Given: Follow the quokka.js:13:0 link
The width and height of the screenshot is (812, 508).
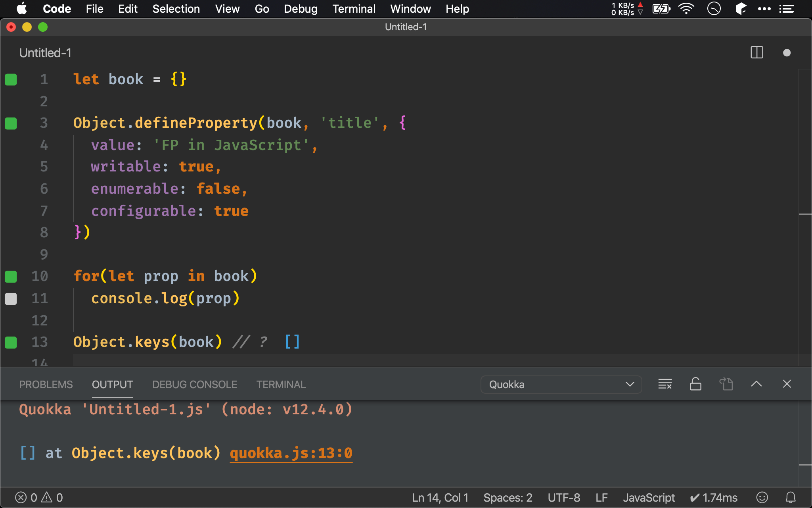Looking at the screenshot, I should click(x=291, y=453).
